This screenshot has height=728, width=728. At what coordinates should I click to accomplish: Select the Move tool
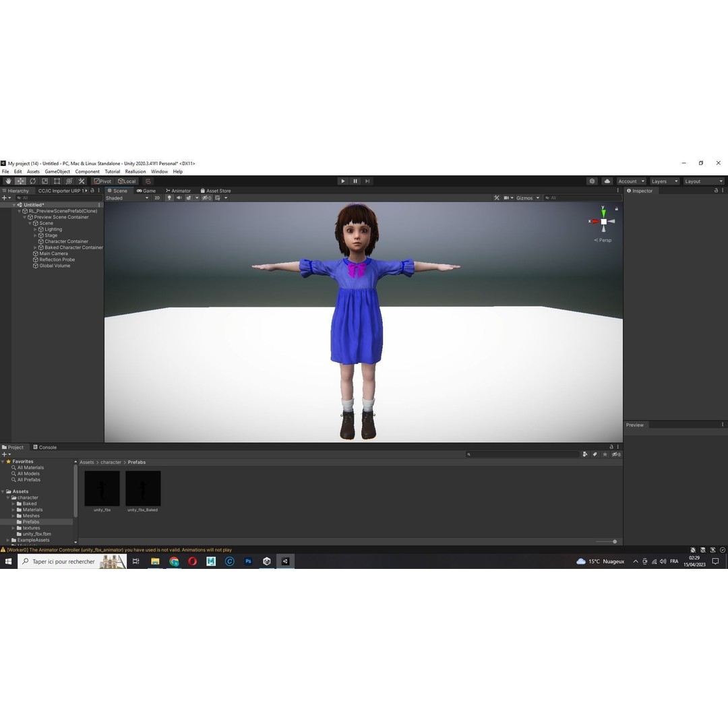click(20, 181)
